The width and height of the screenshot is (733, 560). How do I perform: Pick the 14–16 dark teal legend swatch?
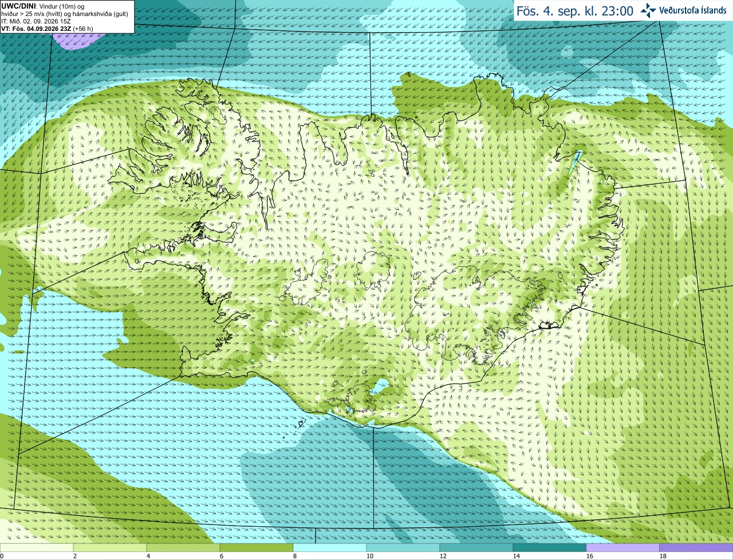tap(550, 548)
